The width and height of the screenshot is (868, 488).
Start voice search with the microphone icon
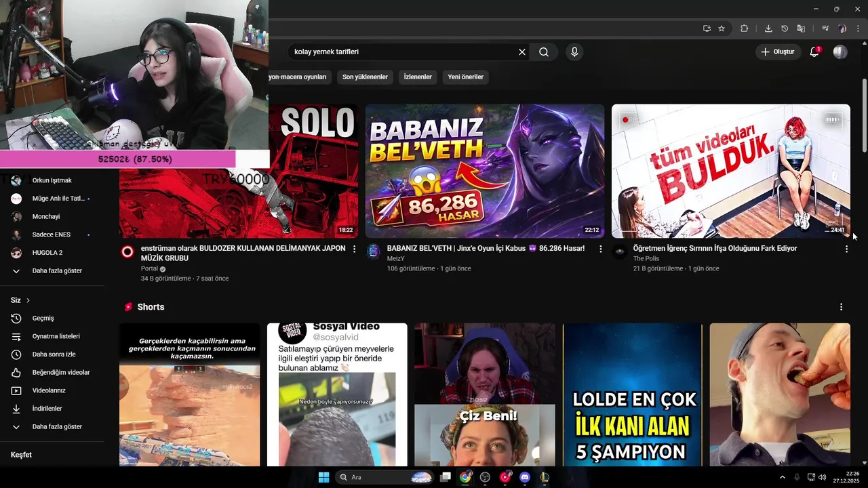(574, 52)
